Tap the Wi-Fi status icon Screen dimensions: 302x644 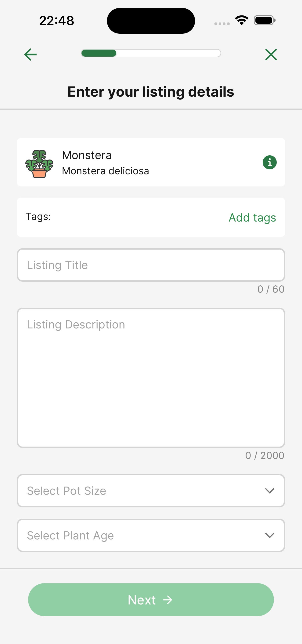coord(241,20)
